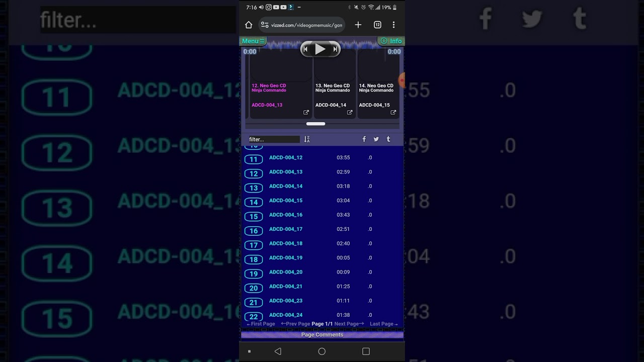The height and width of the screenshot is (362, 644).
Task: Open the Info button
Action: pos(391,41)
